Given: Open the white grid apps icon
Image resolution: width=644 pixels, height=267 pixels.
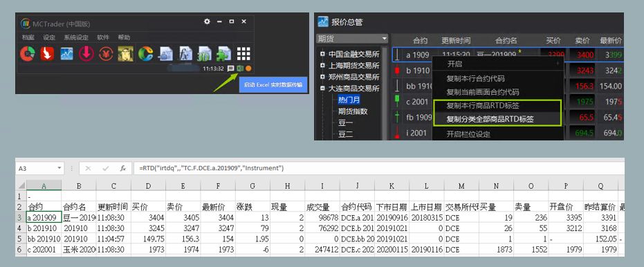Looking at the screenshot, I should pyautogui.click(x=243, y=54).
